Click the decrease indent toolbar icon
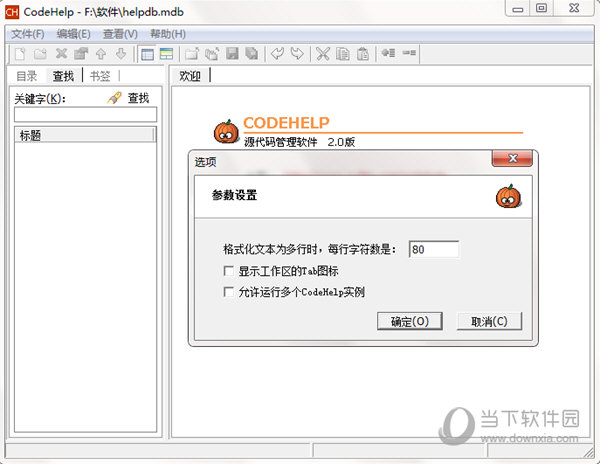Image resolution: width=600 pixels, height=464 pixels. click(409, 53)
